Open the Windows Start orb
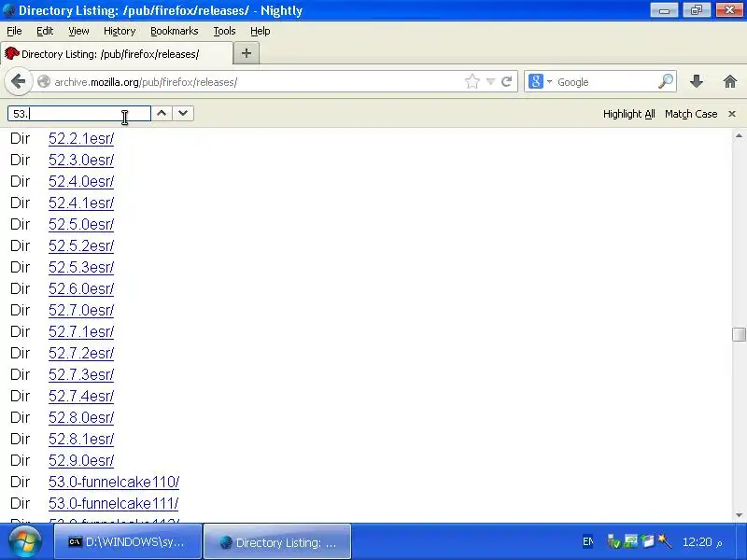Image resolution: width=747 pixels, height=560 pixels. (x=25, y=541)
